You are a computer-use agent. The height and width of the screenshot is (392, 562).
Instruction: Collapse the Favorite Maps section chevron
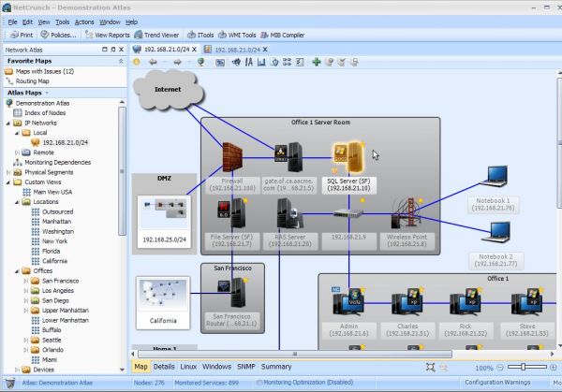tap(121, 61)
